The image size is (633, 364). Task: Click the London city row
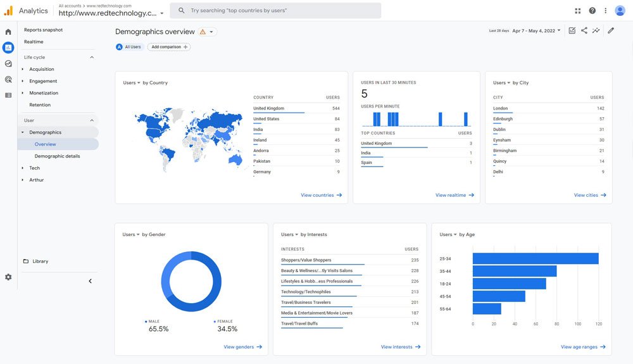pos(548,108)
